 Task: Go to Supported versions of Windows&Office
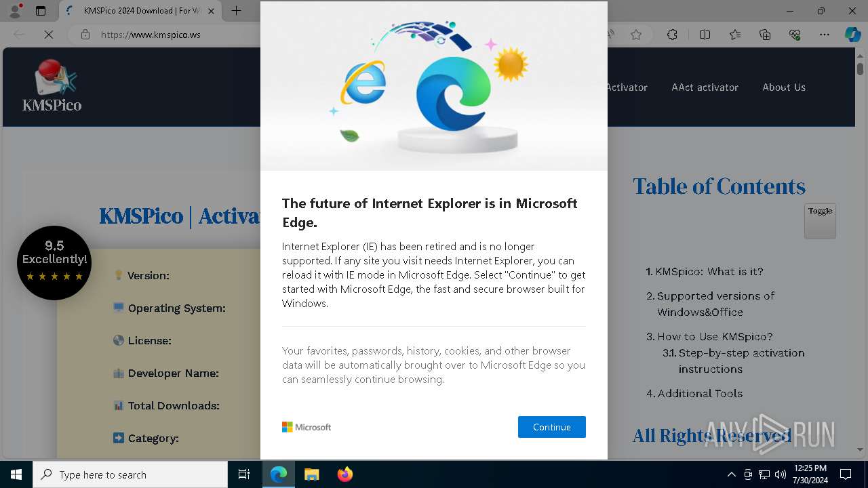[x=715, y=304]
